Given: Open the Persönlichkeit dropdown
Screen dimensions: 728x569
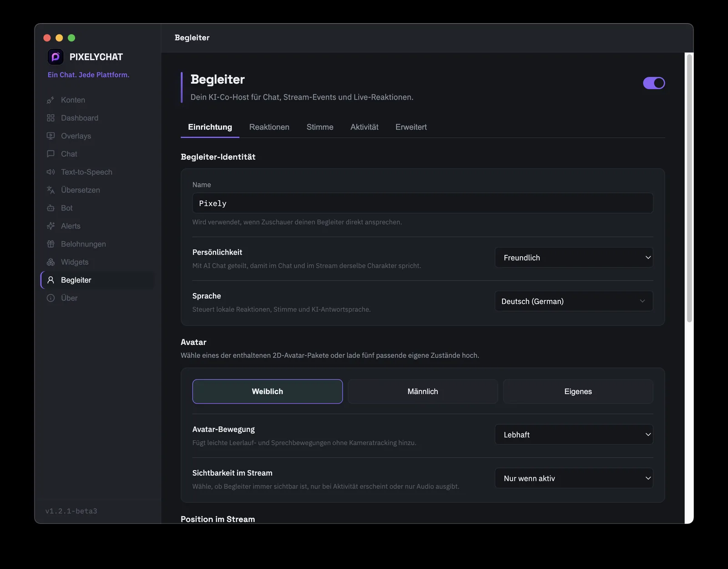Looking at the screenshot, I should (x=574, y=257).
